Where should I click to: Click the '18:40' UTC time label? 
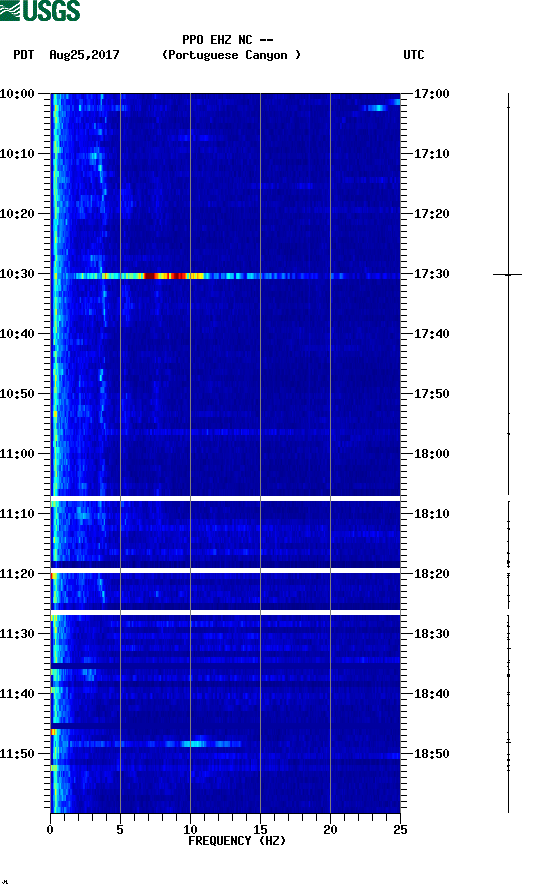click(431, 694)
